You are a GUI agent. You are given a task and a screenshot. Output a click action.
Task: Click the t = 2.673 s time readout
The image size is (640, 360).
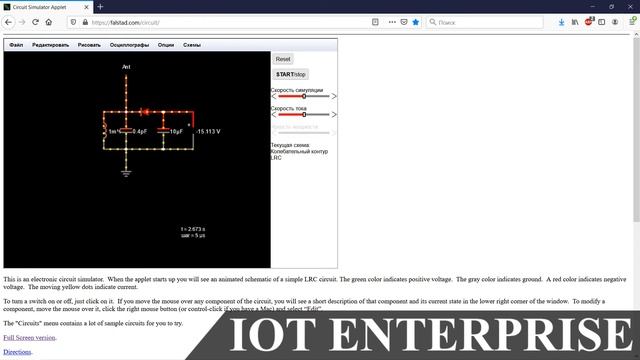point(193,229)
